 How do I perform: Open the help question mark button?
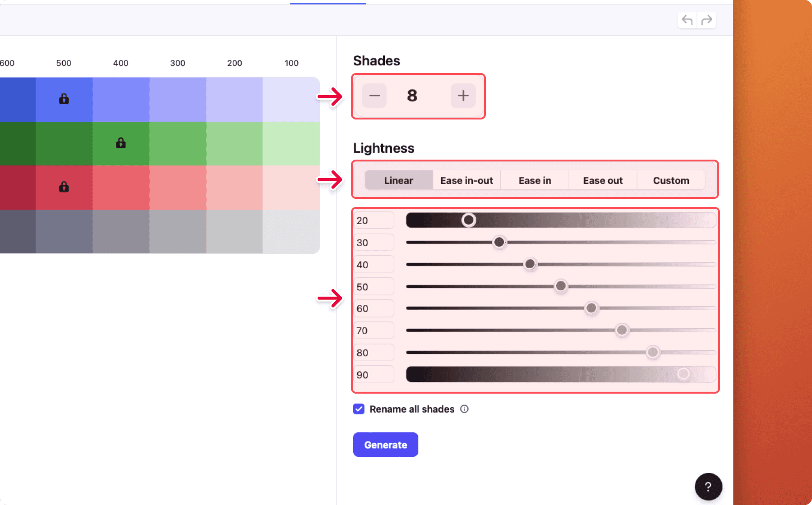[x=708, y=487]
